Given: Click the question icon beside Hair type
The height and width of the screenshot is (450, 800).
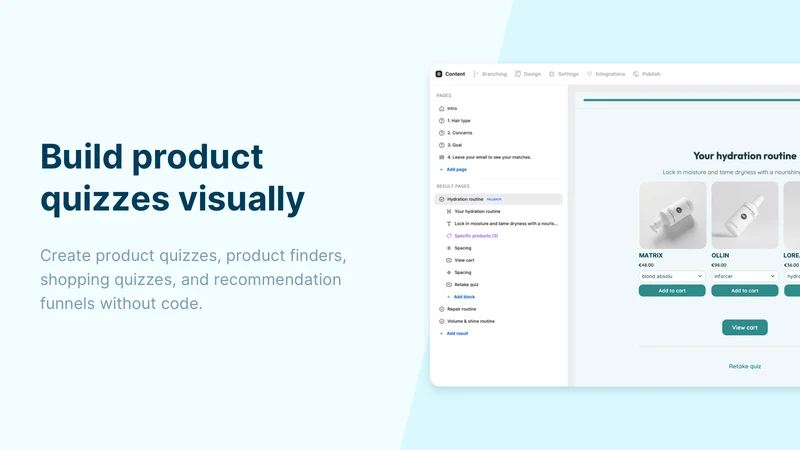Looking at the screenshot, I should [x=442, y=121].
